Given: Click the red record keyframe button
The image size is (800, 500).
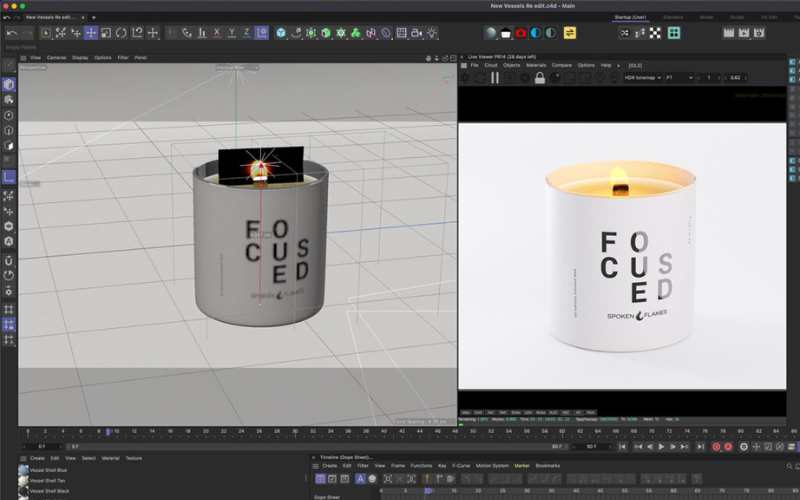Looking at the screenshot, I should (x=715, y=447).
